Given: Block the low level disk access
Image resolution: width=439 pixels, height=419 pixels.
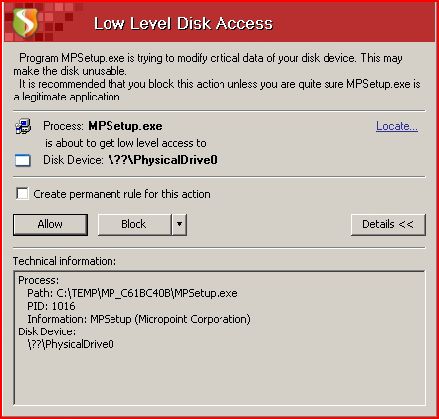Looking at the screenshot, I should pyautogui.click(x=135, y=224).
